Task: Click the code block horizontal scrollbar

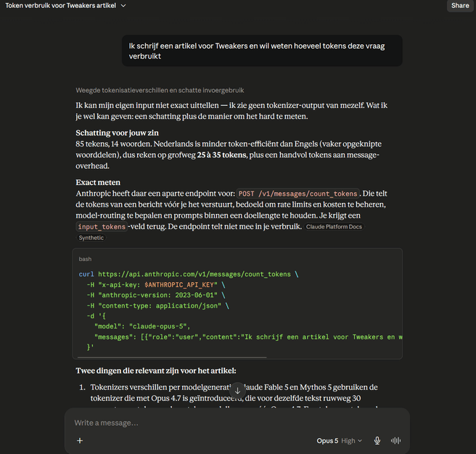Action: coord(172,358)
